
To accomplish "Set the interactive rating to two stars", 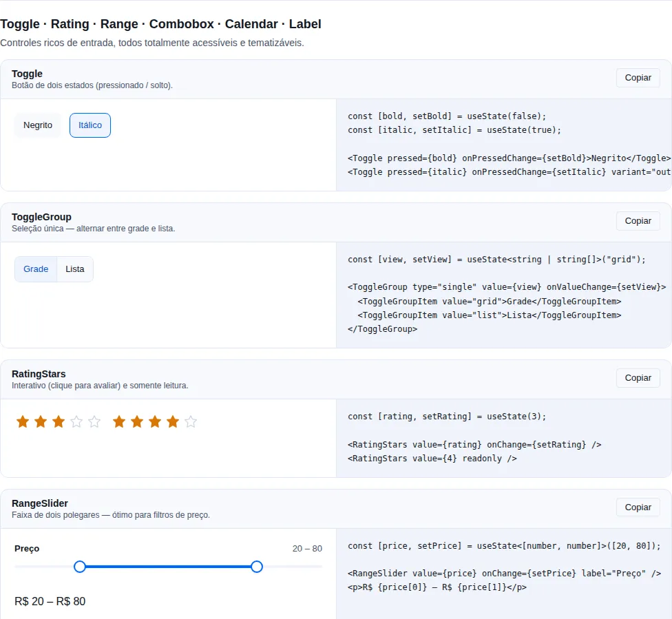I will pyautogui.click(x=41, y=422).
